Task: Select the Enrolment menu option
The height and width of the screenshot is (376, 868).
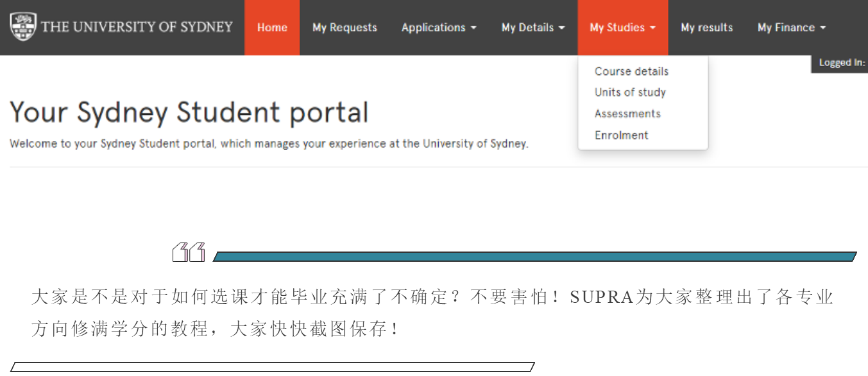Action: point(621,135)
